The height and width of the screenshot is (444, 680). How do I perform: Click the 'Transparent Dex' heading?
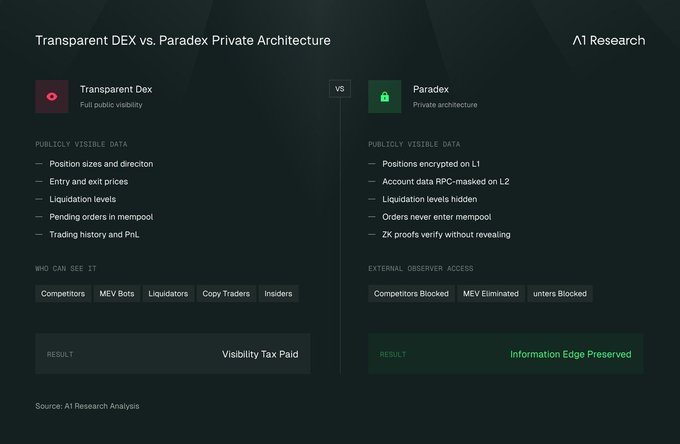pyautogui.click(x=116, y=89)
